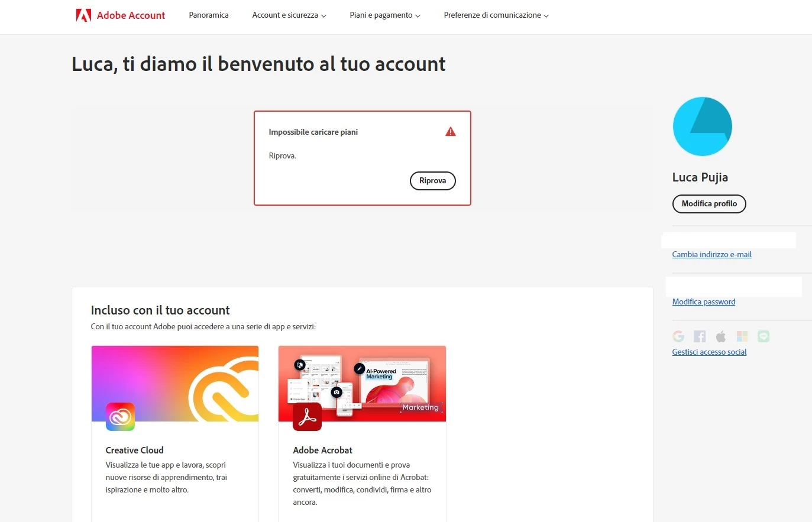Open the Adobe Acrobat app icon
This screenshot has height=522, width=812.
[308, 417]
